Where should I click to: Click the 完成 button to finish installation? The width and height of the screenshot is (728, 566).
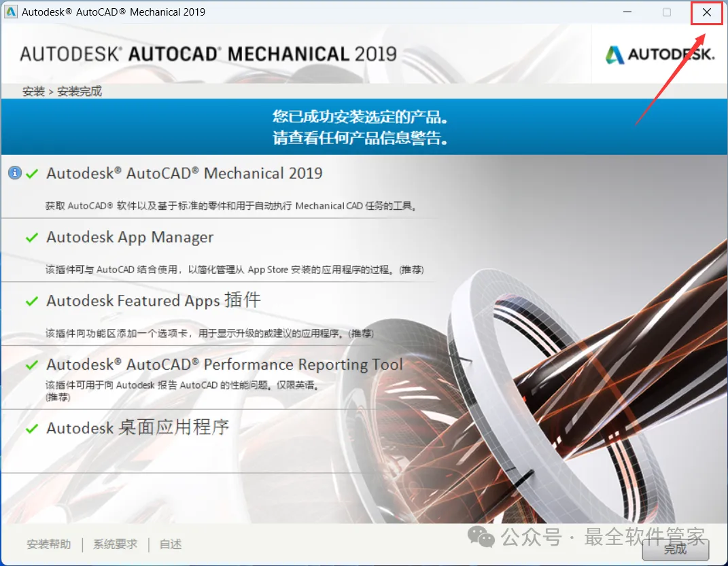pyautogui.click(x=676, y=549)
